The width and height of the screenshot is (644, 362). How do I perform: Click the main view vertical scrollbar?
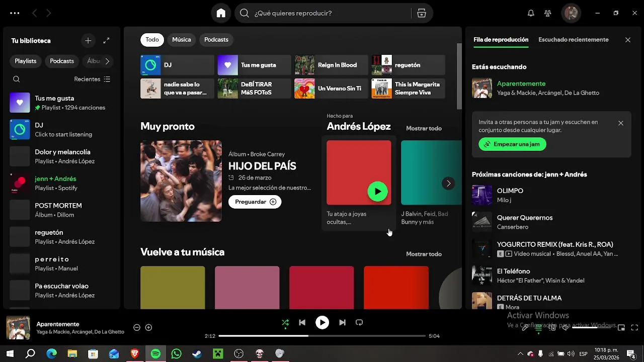click(459, 75)
